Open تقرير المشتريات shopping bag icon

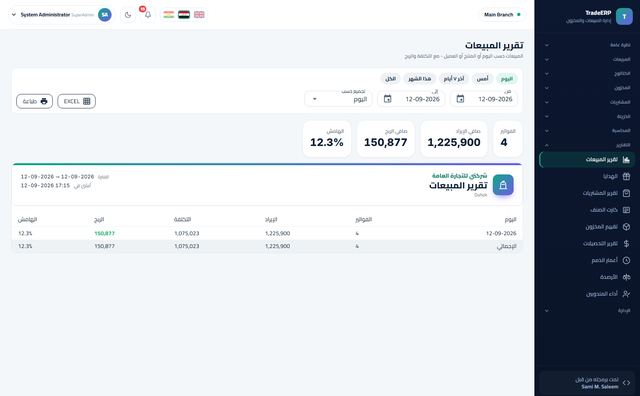coord(626,193)
